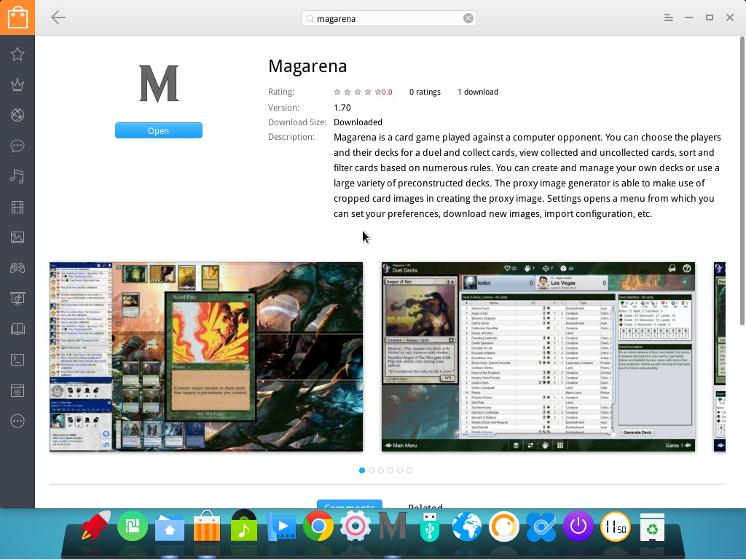Select the second screenshot pagination dot
Viewport: 746px width, 560px height.
tap(372, 470)
